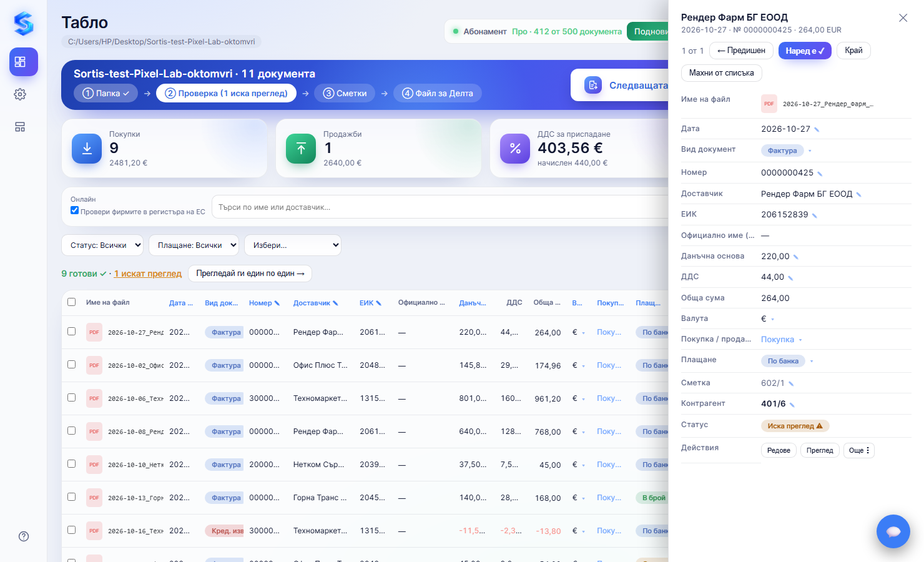Screen dimensions: 924x562
Task: Edit ЕИК 206152839 using its pencil icon
Action: (815, 215)
